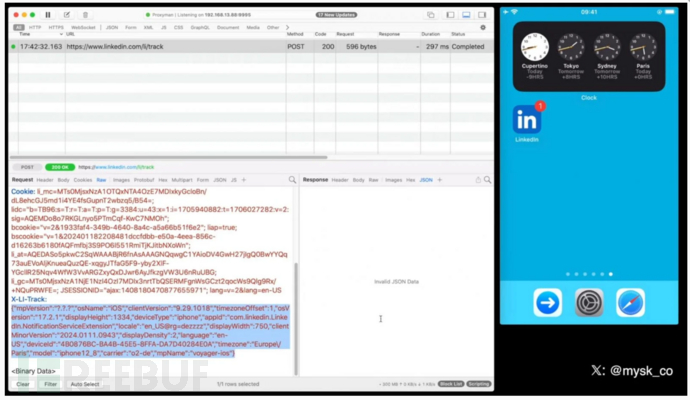Click the duplicate-window icon in Proxyman toolbar
The height and width of the screenshot is (400, 690).
[x=431, y=15]
